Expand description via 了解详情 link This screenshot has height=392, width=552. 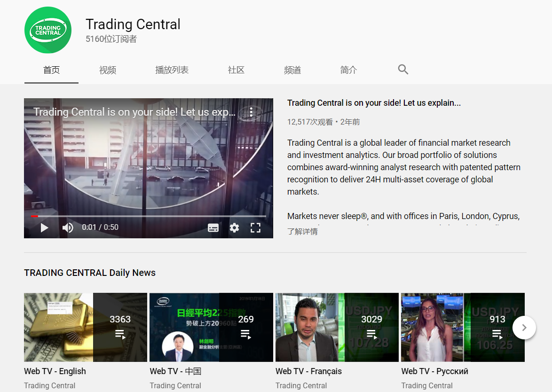click(x=302, y=231)
